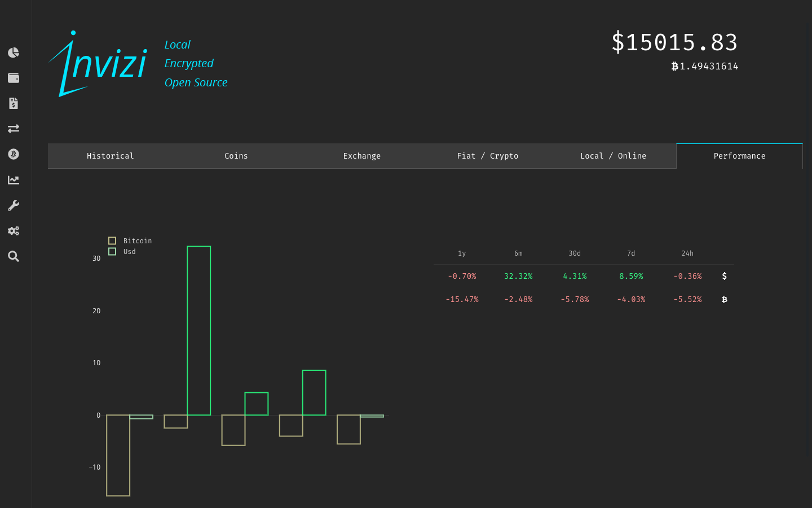Open the Fiat / Crypto tab
Viewport: 812px width, 508px height.
coord(487,156)
